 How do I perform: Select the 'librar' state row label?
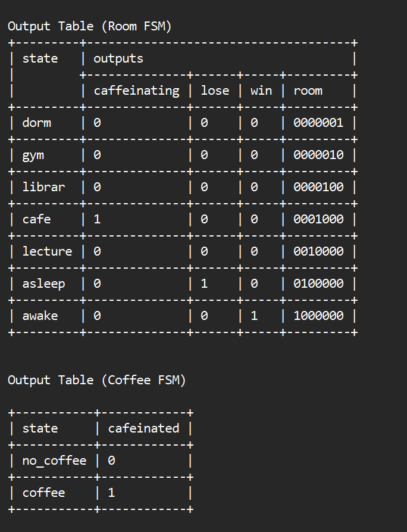[x=43, y=187]
